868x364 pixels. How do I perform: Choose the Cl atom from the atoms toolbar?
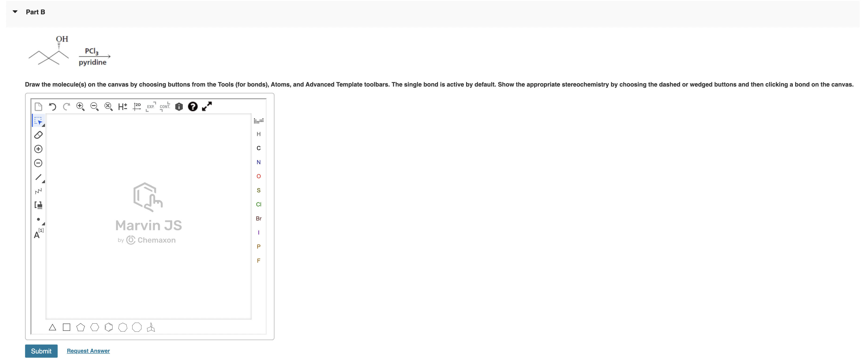coord(258,205)
